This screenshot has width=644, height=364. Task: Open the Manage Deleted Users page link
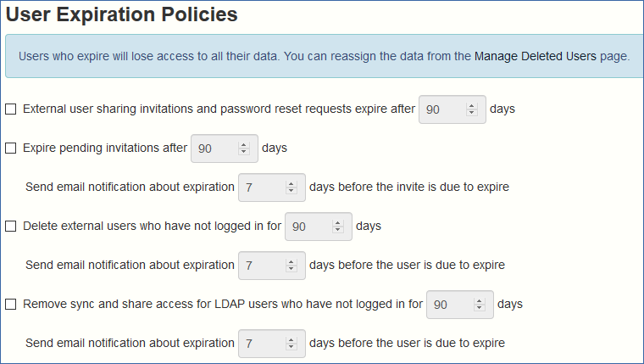tap(536, 56)
